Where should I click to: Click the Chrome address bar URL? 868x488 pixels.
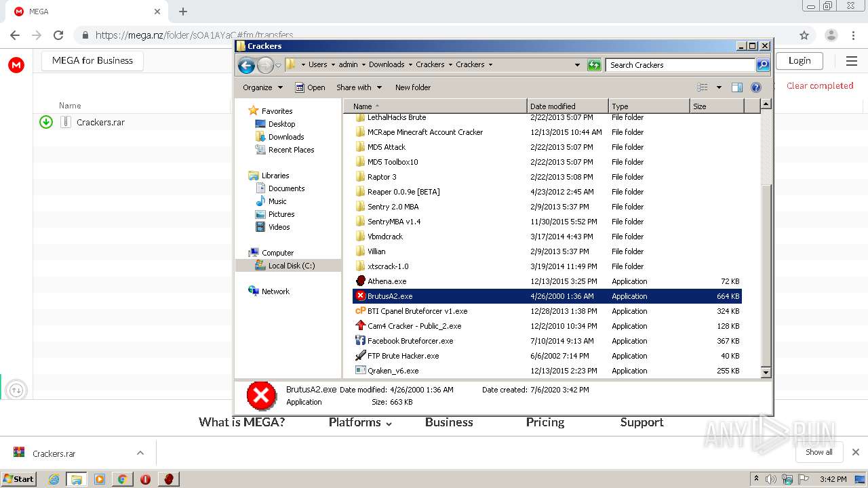point(194,35)
